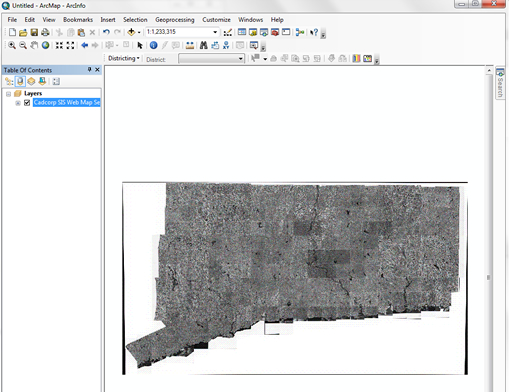Select the Measure tool
Viewport: 509px width, 392px height.
coord(190,45)
